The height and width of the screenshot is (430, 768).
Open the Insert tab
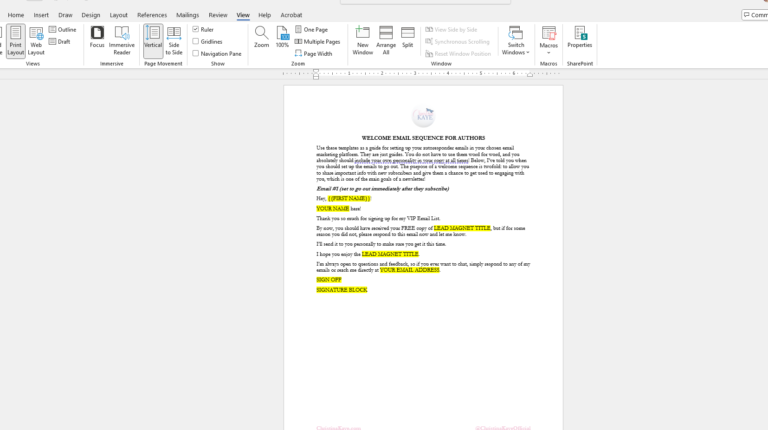click(41, 15)
